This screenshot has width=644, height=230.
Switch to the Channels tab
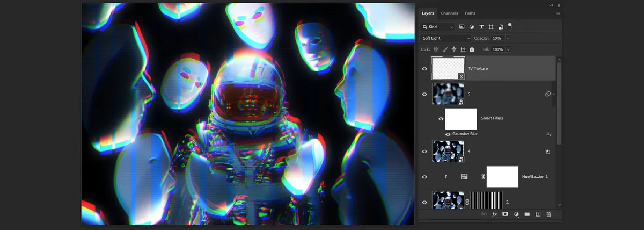[x=449, y=13]
